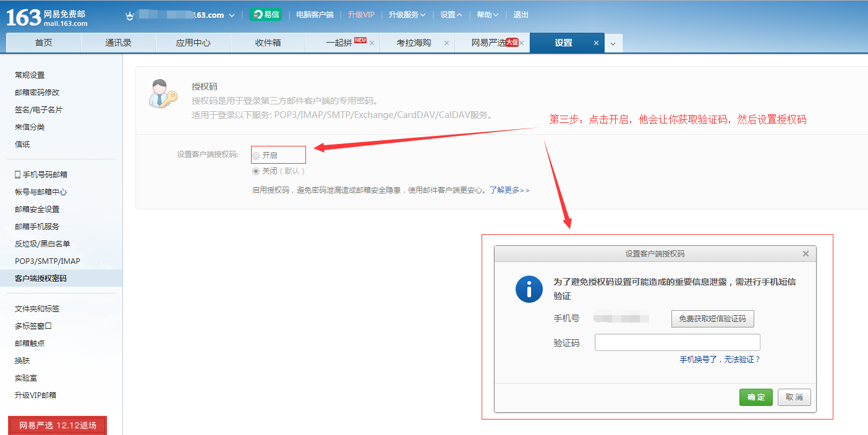Close the 设置 tab
Screen dimensions: 868x435
tap(596, 43)
